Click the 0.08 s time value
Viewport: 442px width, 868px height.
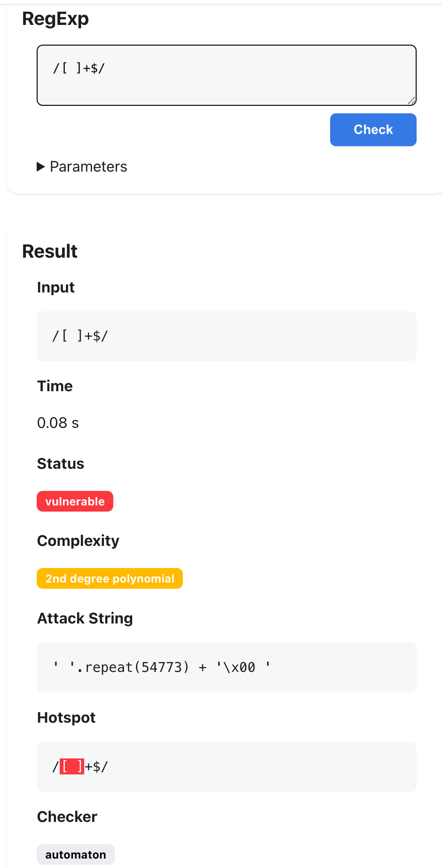58,423
